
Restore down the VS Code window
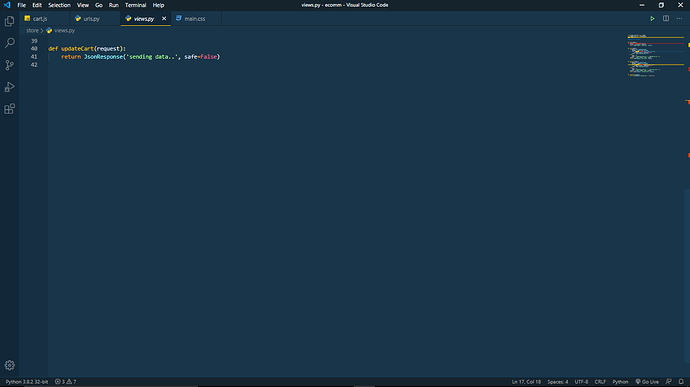(x=661, y=5)
